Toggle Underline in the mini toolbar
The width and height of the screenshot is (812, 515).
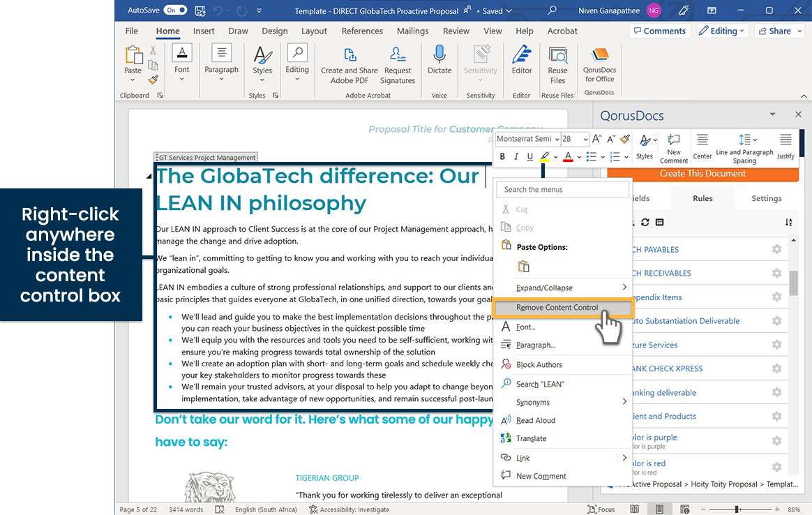click(x=529, y=156)
